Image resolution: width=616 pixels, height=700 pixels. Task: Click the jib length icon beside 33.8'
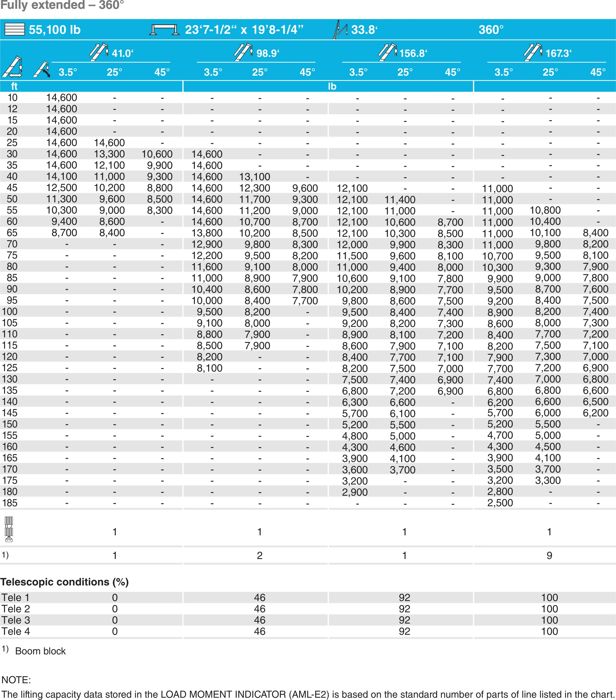click(x=340, y=30)
